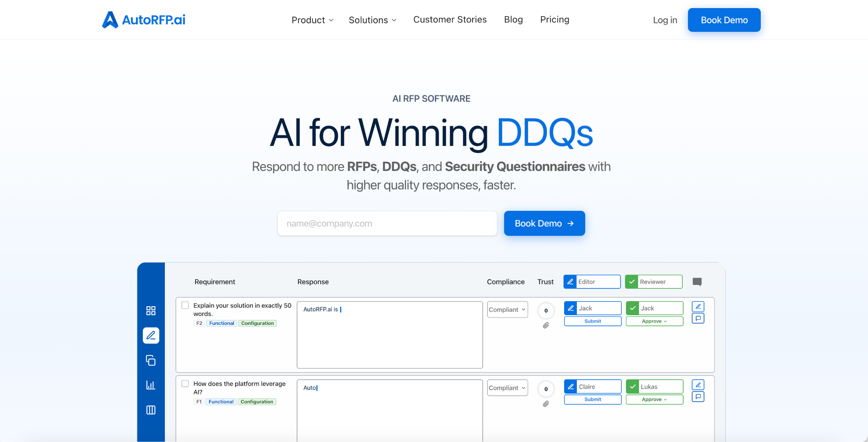Screen dimensions: 868x442
Task: Click the blue pencil icon beside Editor header
Action: click(570, 282)
